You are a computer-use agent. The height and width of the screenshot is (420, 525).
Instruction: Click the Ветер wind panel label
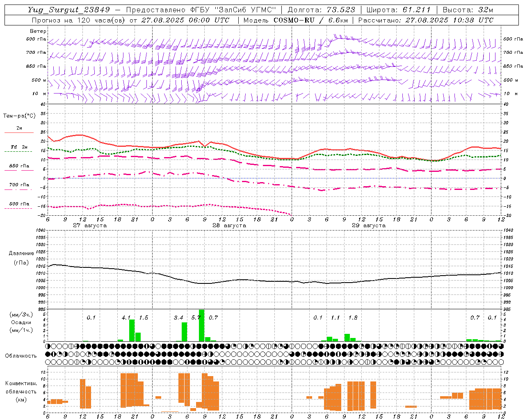pos(38,31)
